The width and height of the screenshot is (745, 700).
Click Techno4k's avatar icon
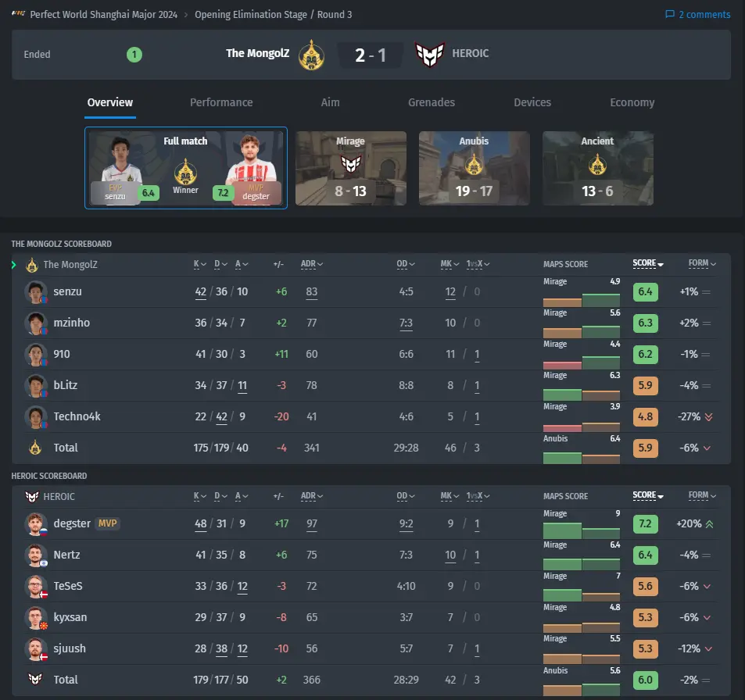[36, 417]
